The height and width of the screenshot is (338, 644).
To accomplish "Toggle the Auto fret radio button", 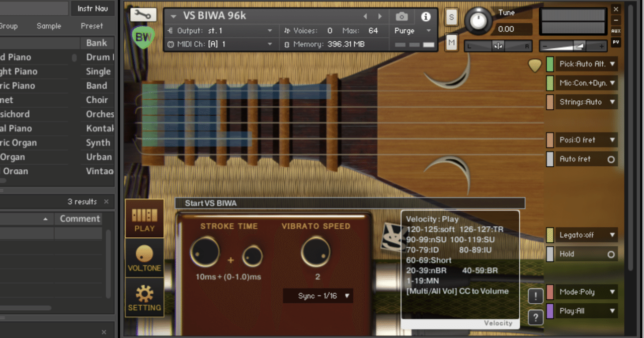I will pos(611,159).
